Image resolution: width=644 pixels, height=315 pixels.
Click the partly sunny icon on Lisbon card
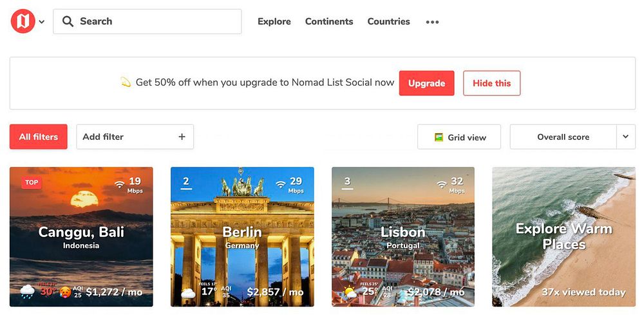tap(350, 292)
